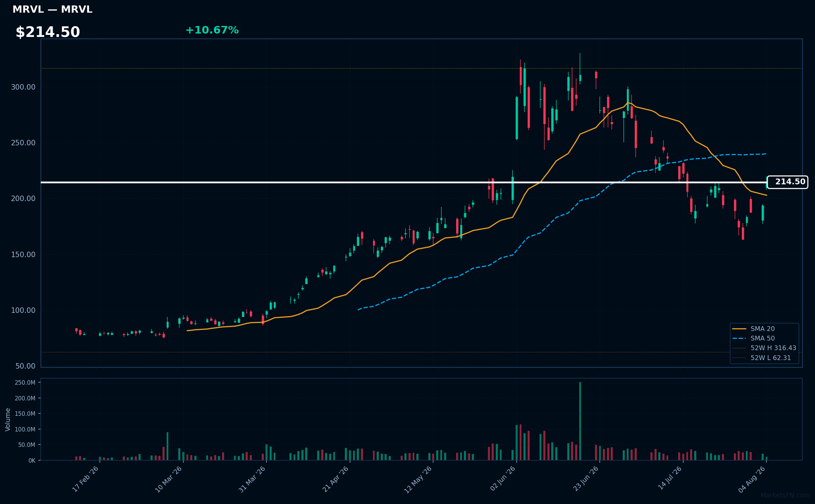The width and height of the screenshot is (815, 504).
Task: Click the 0K volume axis label
Action: click(x=32, y=461)
